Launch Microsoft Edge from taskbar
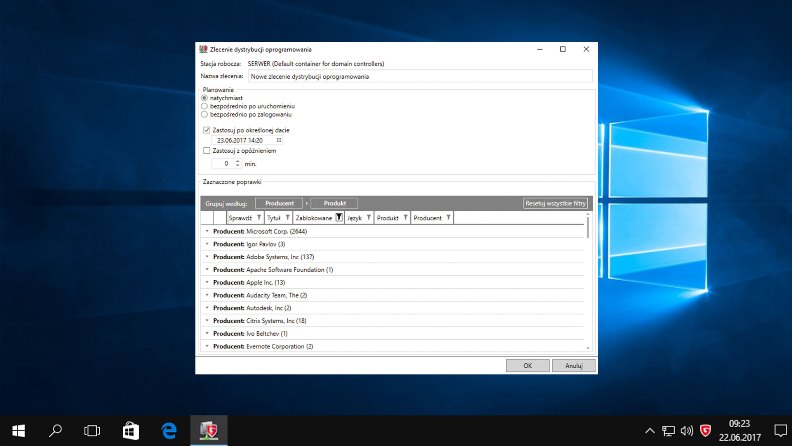Image resolution: width=792 pixels, height=446 pixels. click(169, 430)
